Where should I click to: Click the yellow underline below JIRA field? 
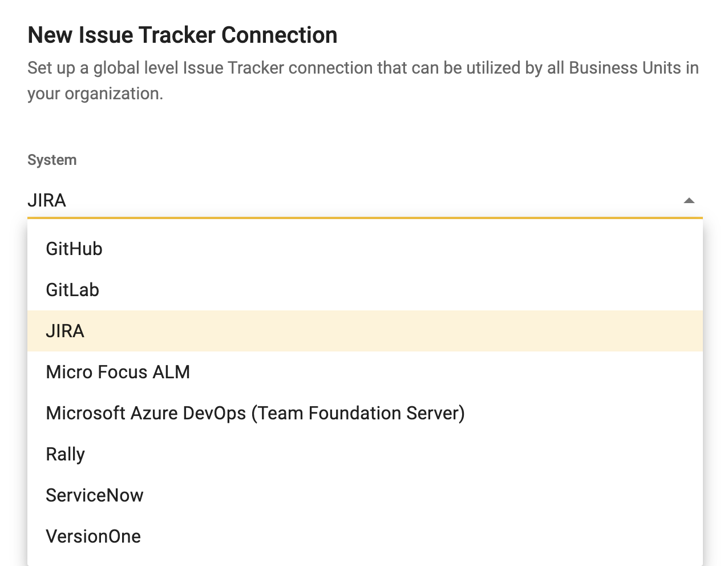(365, 217)
